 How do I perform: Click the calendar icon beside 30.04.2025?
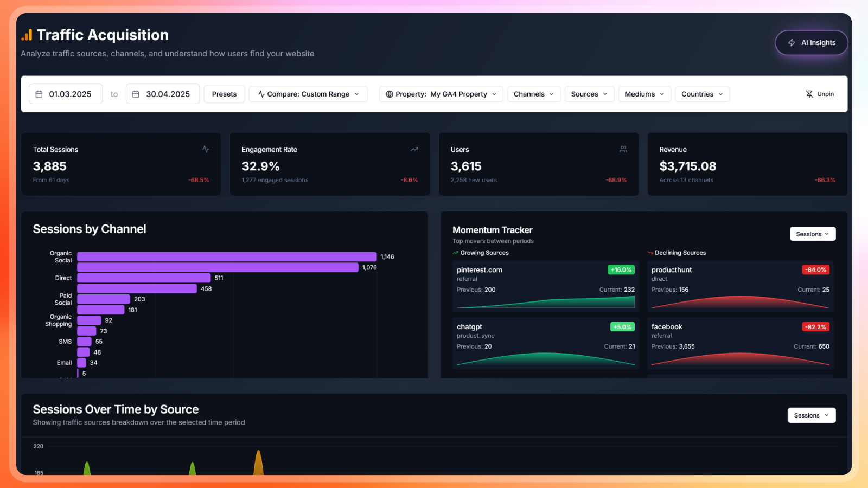(136, 94)
